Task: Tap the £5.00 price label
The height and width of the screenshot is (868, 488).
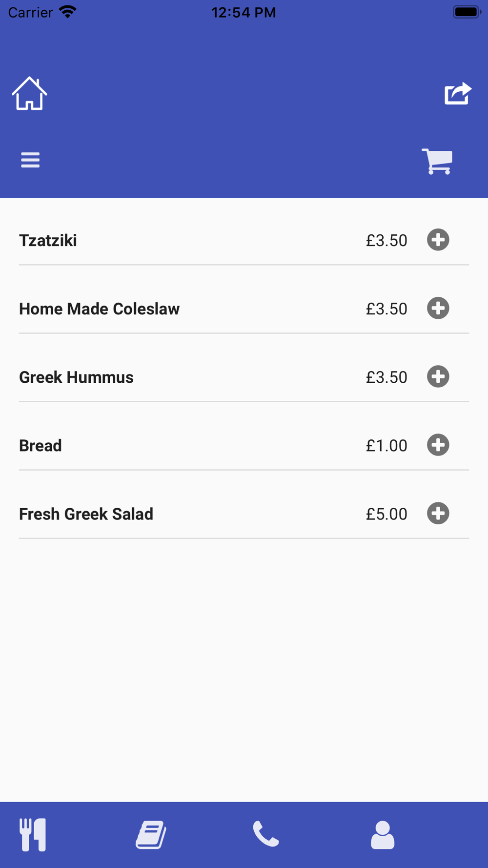Action: point(386,514)
